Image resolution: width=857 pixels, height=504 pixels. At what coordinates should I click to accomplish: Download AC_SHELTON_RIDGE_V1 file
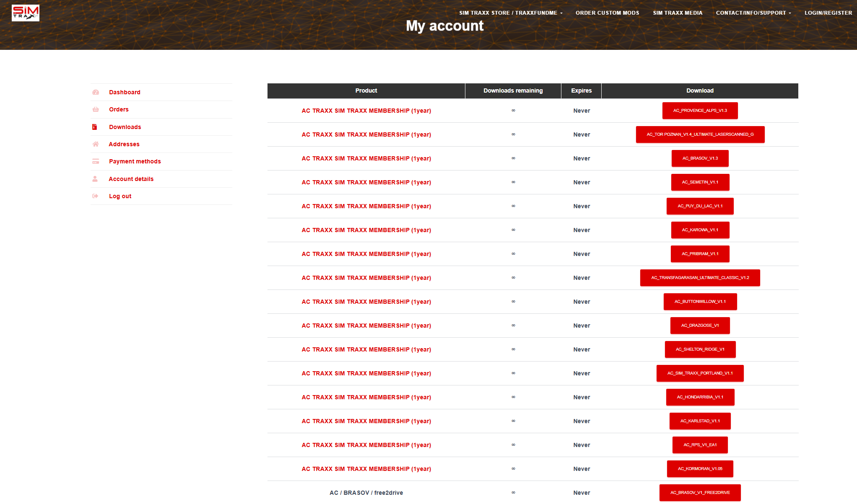tap(700, 349)
